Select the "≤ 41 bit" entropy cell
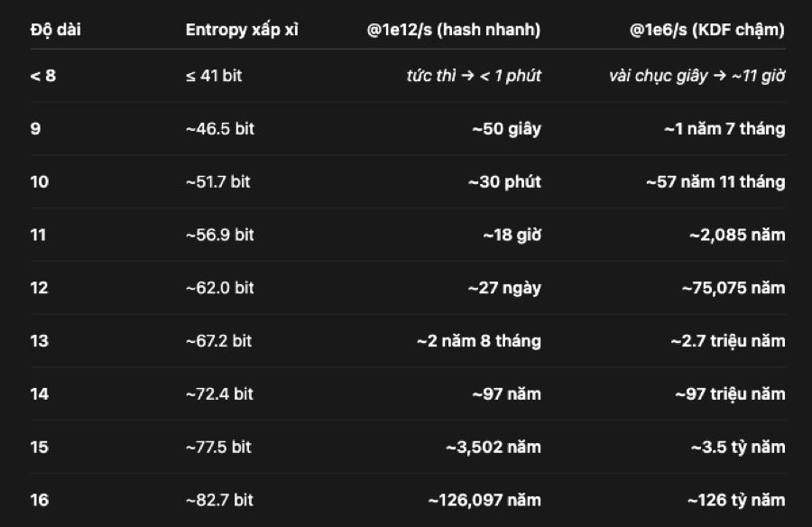 214,76
